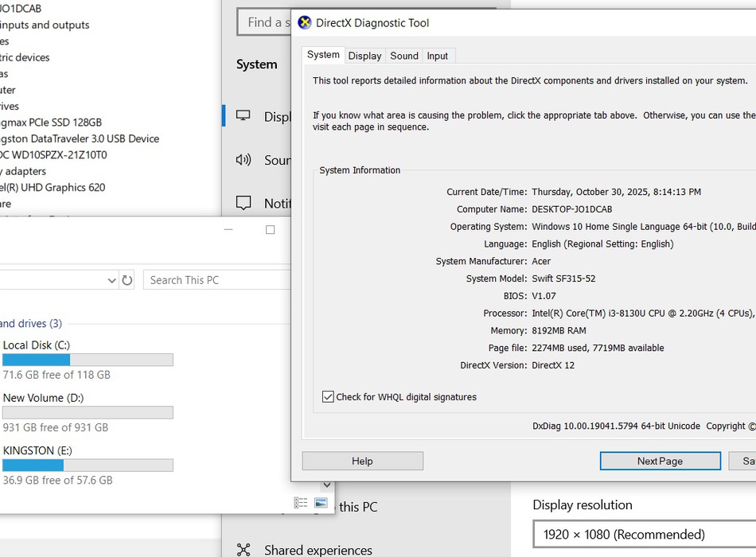Select the Sound speaker icon in Settings
756x557 pixels.
point(244,160)
